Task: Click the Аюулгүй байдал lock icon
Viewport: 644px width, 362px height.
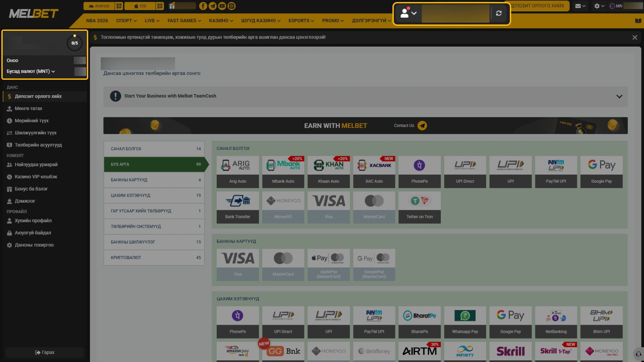Action: coord(9,233)
